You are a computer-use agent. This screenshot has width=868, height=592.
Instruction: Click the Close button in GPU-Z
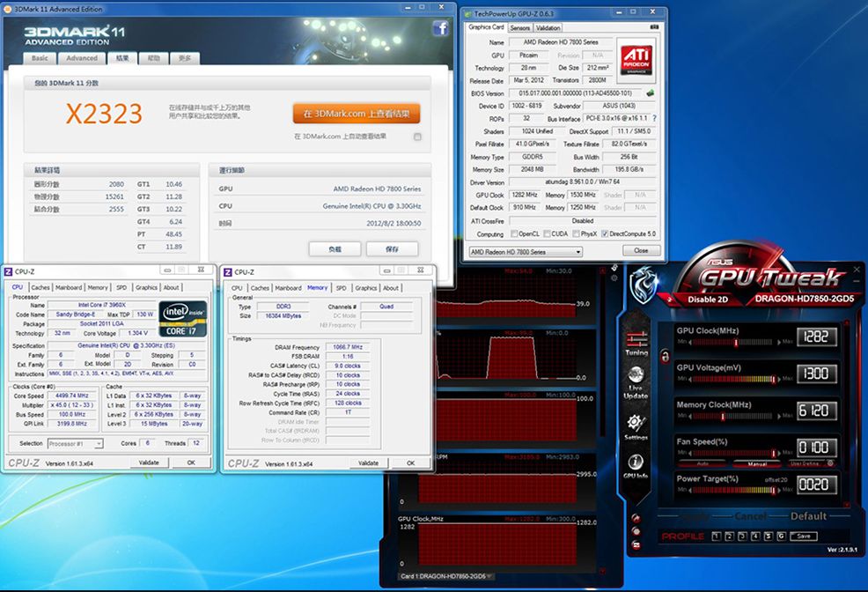(641, 251)
